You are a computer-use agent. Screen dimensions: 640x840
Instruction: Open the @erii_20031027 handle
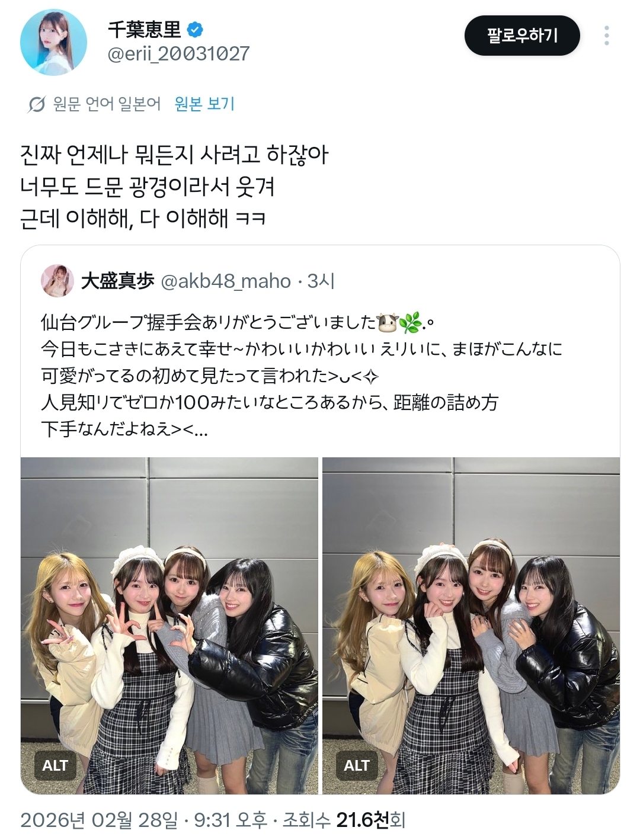click(x=178, y=54)
